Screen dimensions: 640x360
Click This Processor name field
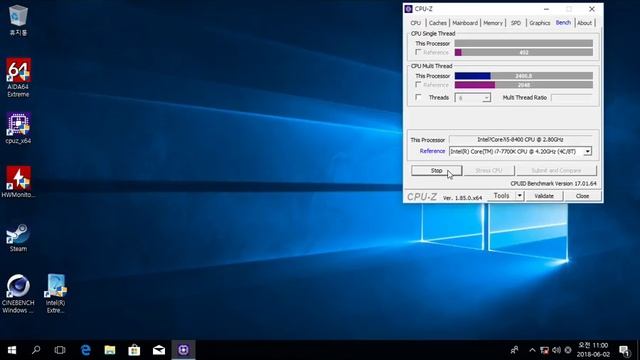click(520, 140)
